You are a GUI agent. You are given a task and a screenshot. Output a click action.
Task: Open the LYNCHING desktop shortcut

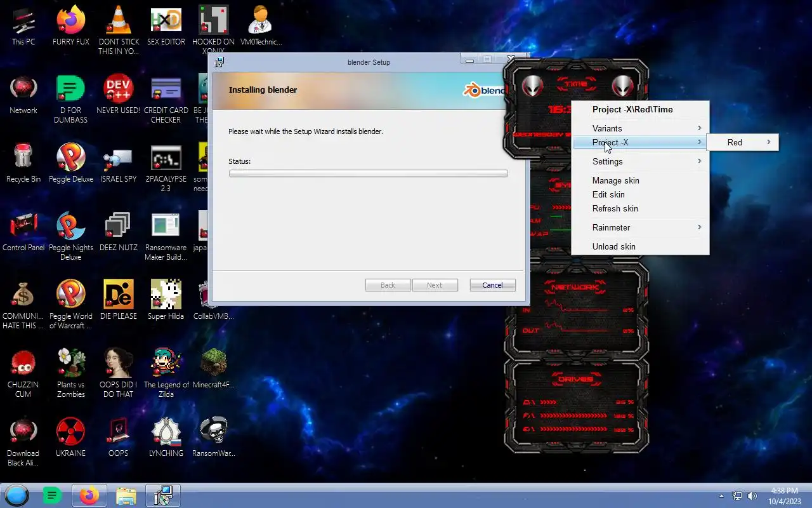(x=166, y=437)
